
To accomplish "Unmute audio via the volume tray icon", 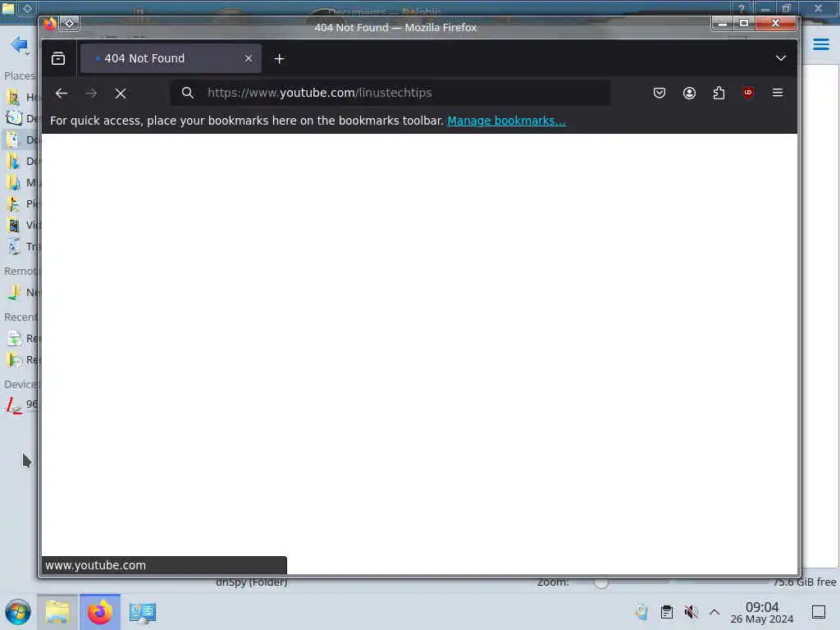I will click(691, 612).
